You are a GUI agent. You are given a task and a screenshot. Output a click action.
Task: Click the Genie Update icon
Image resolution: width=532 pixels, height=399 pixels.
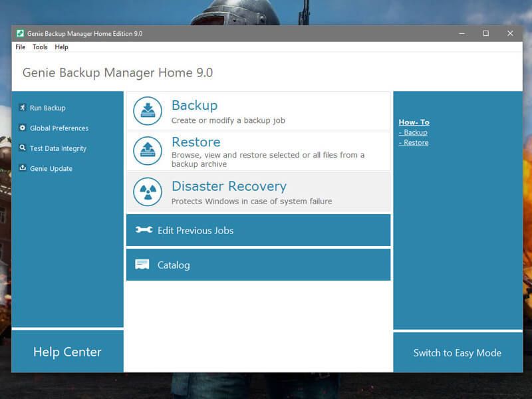[x=23, y=168]
